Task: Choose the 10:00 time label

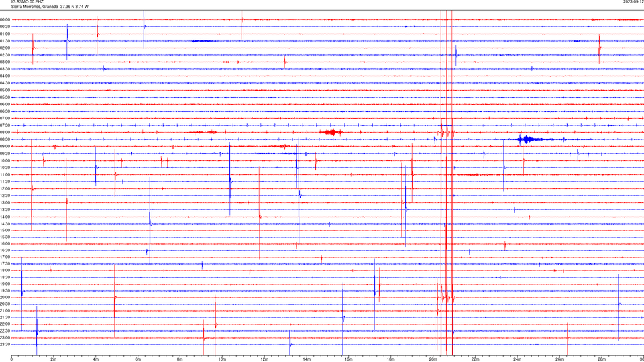Action: [x=5, y=160]
